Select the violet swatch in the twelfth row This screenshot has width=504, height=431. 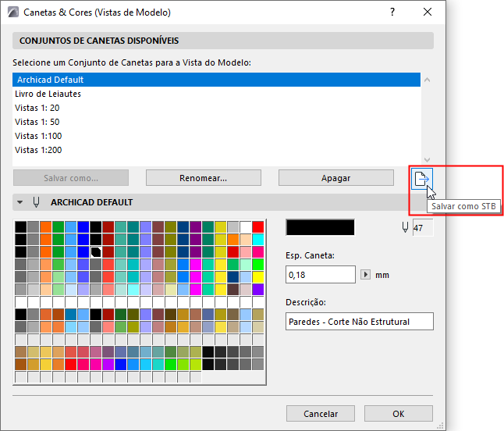point(108,365)
